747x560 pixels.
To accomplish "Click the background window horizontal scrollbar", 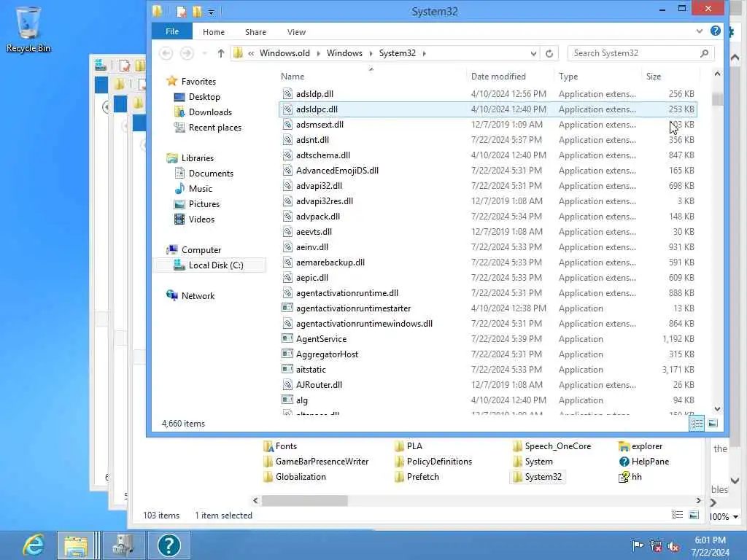I will point(304,500).
